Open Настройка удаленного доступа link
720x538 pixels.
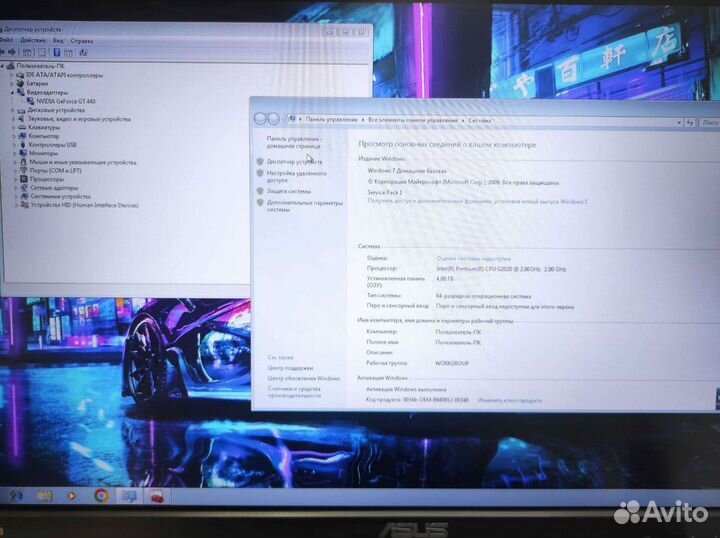click(297, 173)
